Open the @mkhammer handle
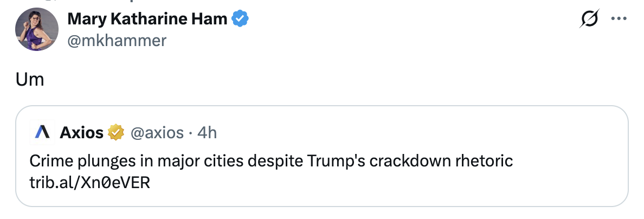 click(117, 40)
